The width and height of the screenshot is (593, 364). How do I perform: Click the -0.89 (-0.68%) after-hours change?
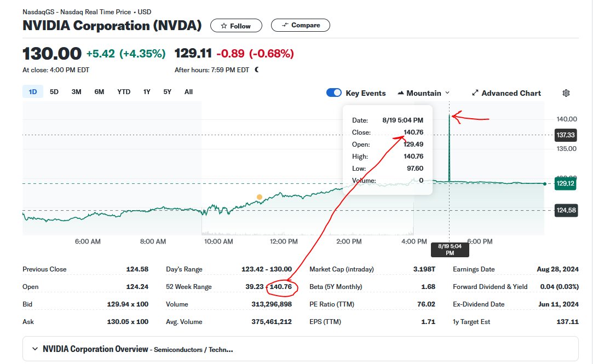(x=255, y=54)
